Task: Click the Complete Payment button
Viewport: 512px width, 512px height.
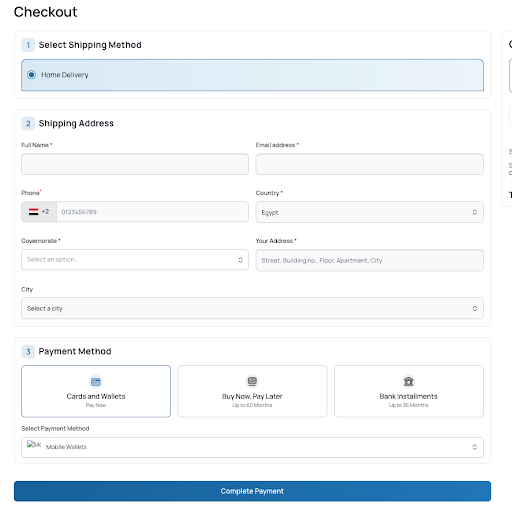Action: point(252,491)
